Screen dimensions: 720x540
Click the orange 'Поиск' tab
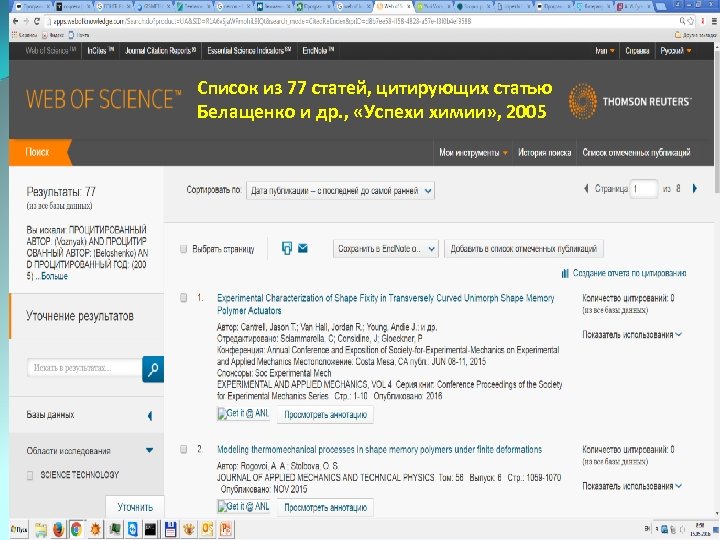pos(39,152)
